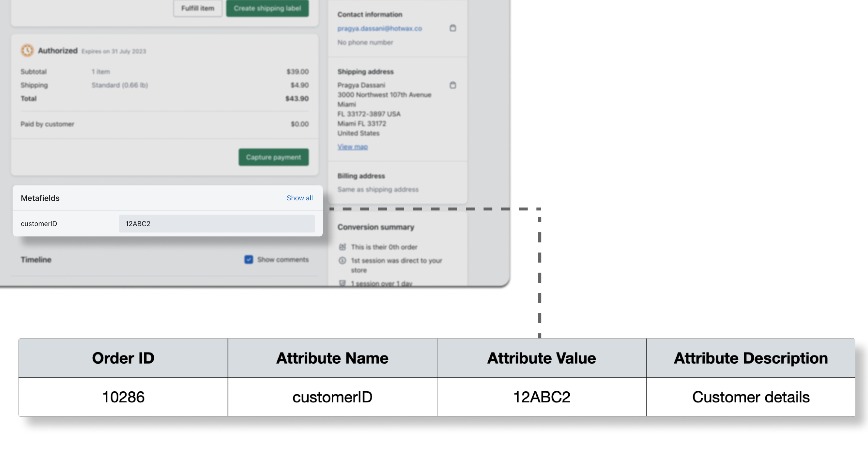This screenshot has height=455, width=868.
Task: Select the 12ABC2 Attribute Value table cell
Action: pyautogui.click(x=541, y=397)
